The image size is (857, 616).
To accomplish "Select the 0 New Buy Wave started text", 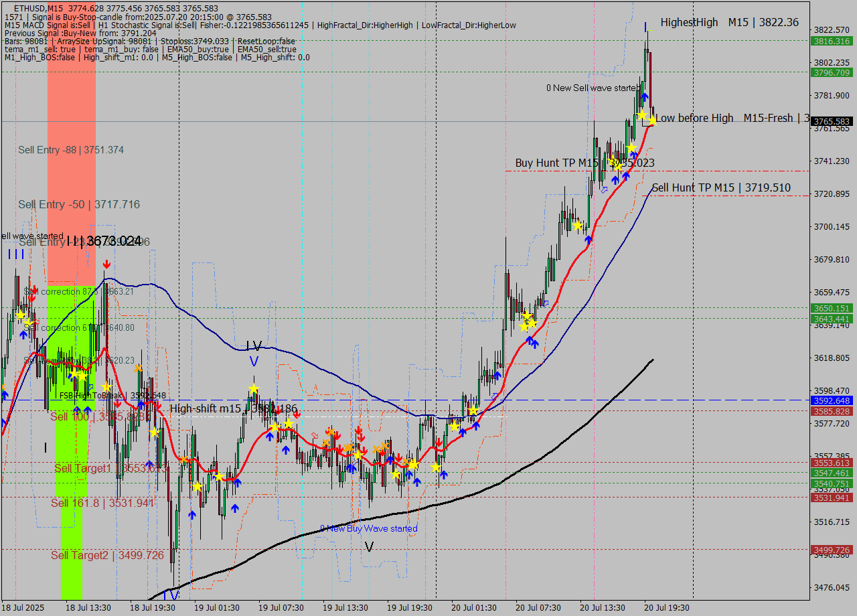I will pyautogui.click(x=368, y=529).
